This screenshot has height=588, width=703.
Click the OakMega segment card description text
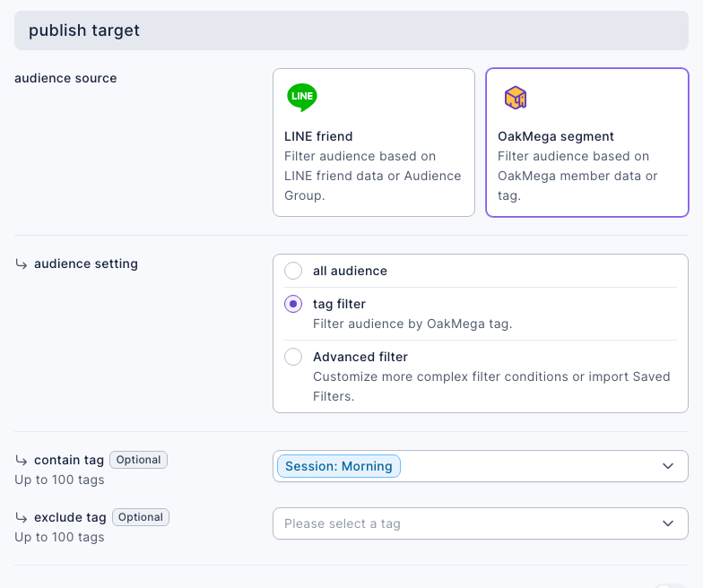577,176
